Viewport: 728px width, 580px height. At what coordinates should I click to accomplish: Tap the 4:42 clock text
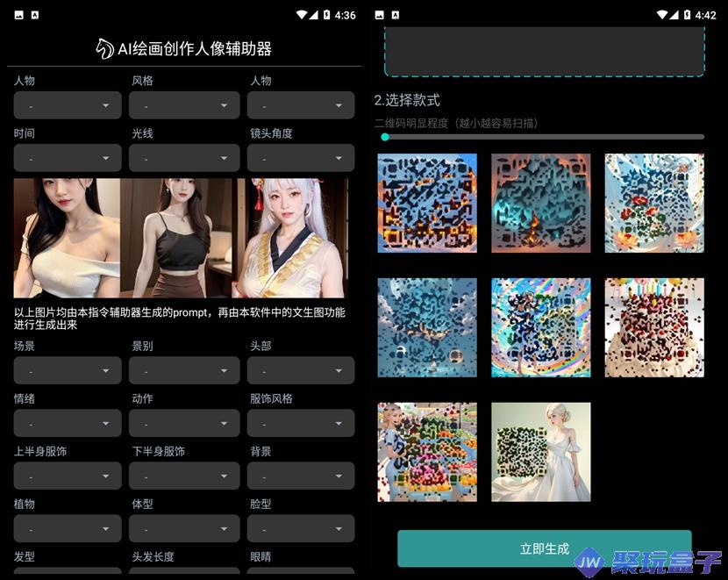click(x=706, y=15)
